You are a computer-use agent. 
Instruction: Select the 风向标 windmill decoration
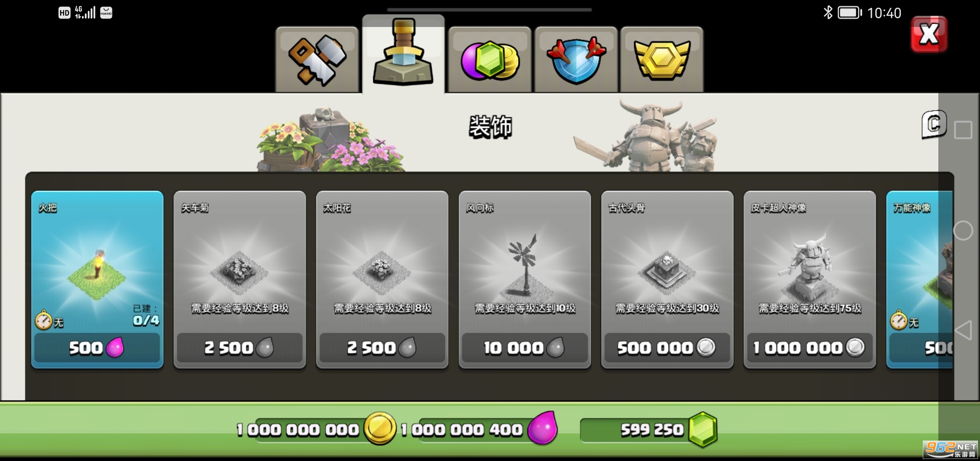tap(525, 280)
